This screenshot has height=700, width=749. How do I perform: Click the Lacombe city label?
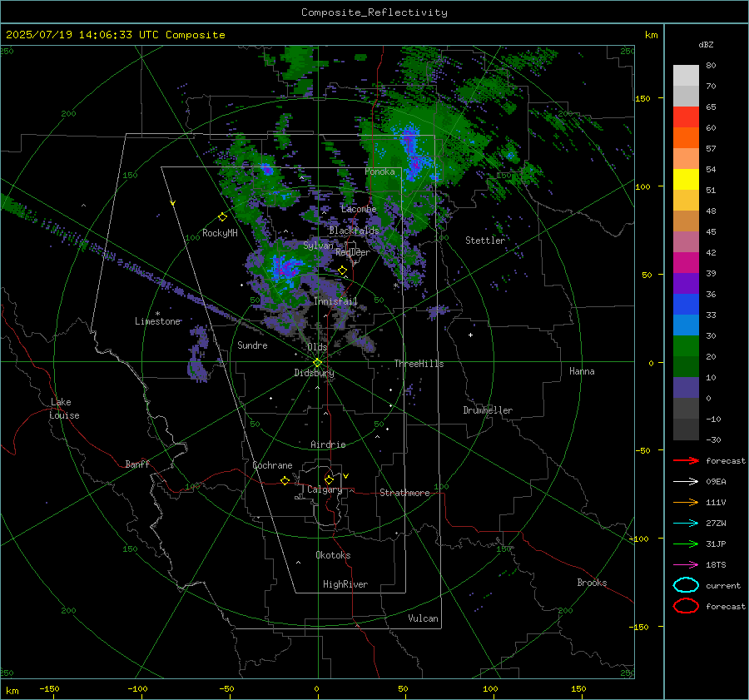click(x=359, y=209)
